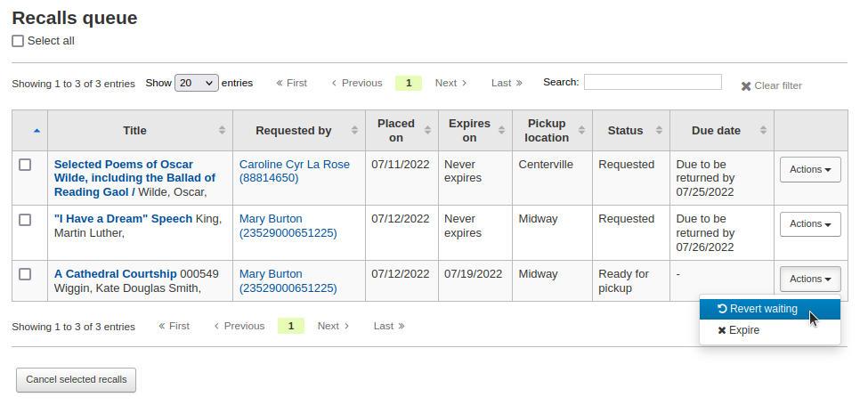This screenshot has width=868, height=405.
Task: Sort by the Title column sort arrows
Action: 222,131
